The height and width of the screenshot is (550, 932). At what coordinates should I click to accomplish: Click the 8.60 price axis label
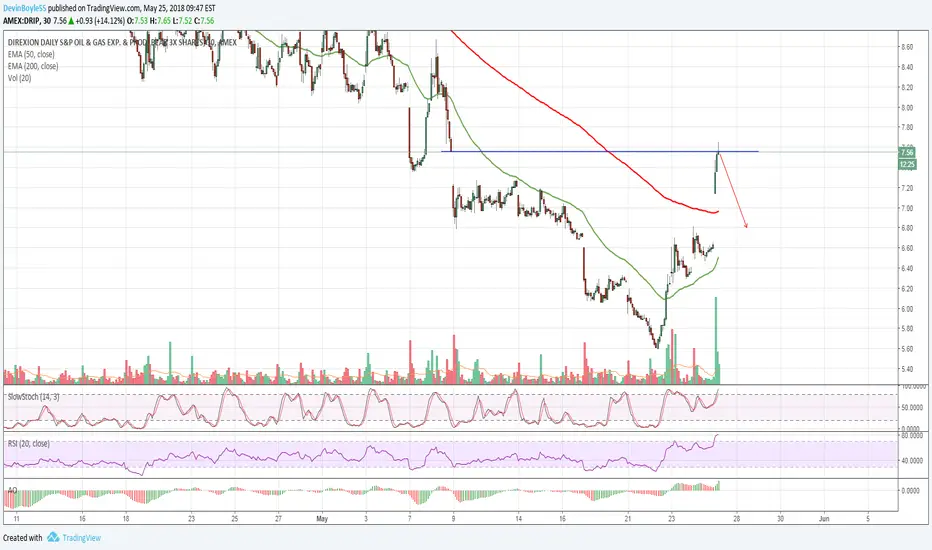click(x=907, y=47)
